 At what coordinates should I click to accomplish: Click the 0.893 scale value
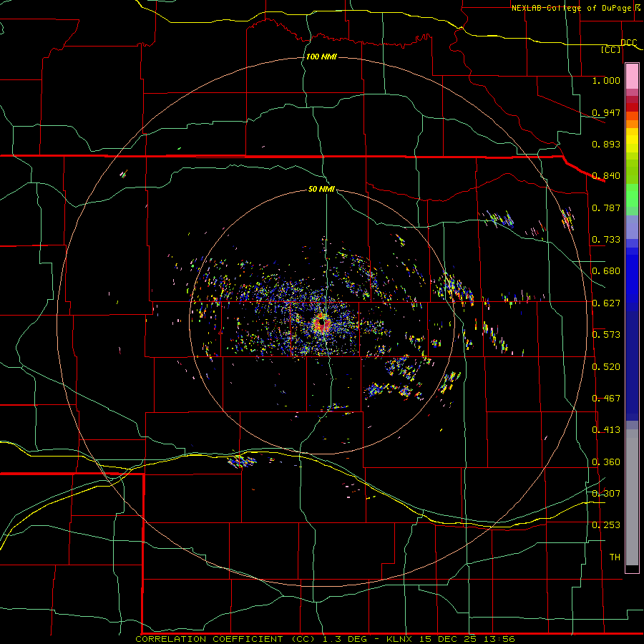[606, 144]
